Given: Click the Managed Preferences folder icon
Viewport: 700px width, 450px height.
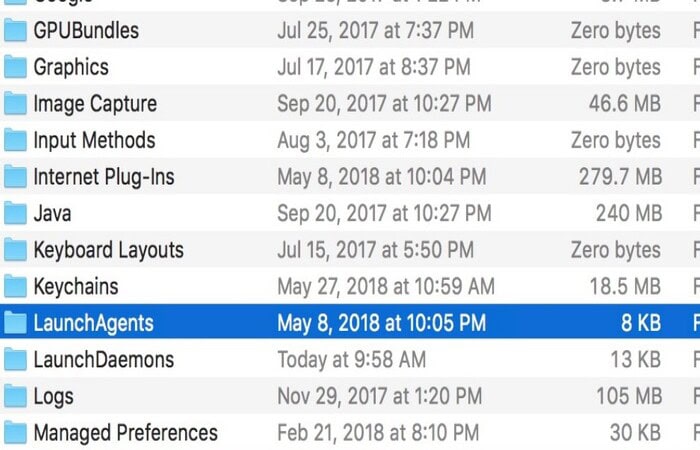Looking at the screenshot, I should pos(15,433).
